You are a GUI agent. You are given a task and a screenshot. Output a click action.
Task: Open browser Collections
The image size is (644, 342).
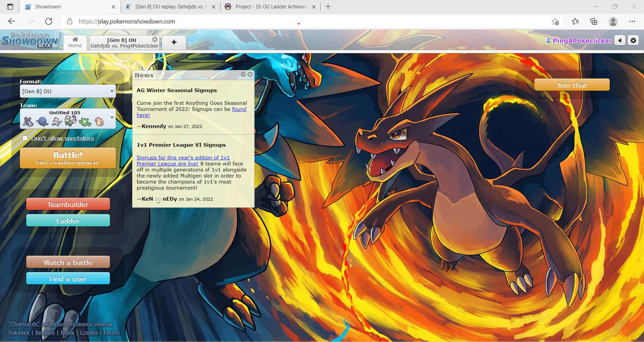point(594,21)
